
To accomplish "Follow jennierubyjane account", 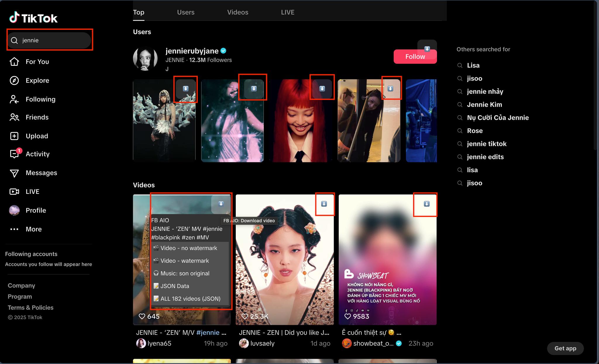I will point(415,57).
